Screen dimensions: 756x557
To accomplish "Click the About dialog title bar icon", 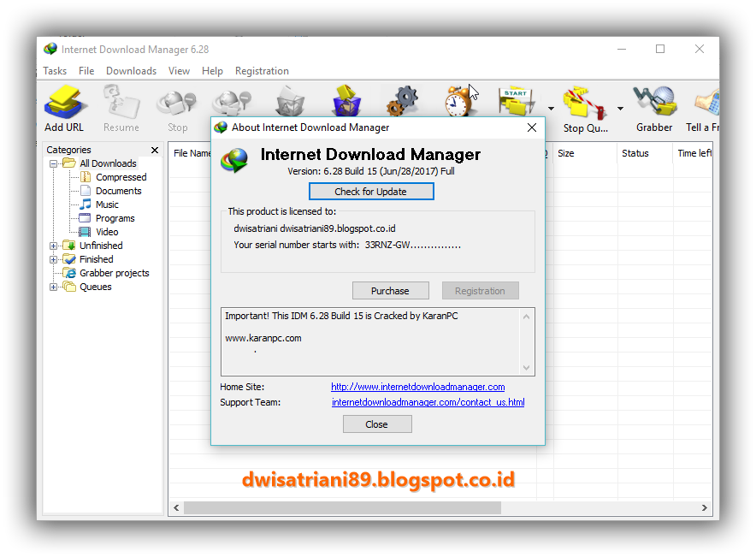I will click(x=221, y=127).
